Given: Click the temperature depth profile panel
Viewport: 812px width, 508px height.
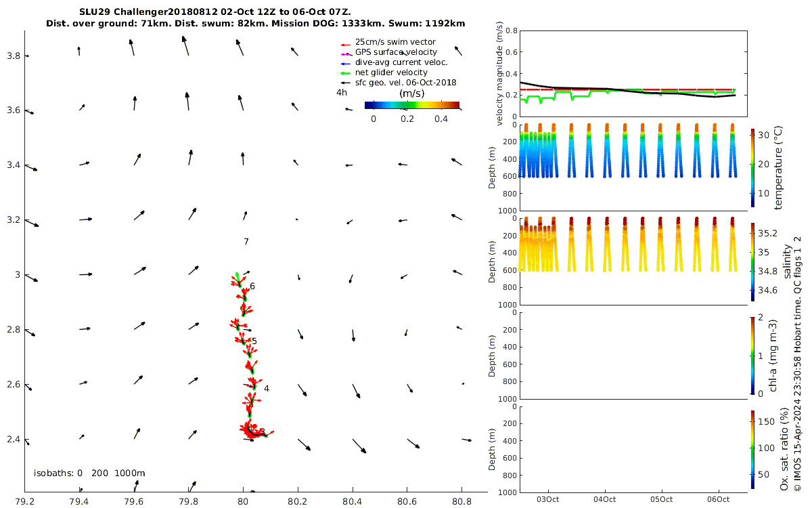Looking at the screenshot, I should [633, 167].
